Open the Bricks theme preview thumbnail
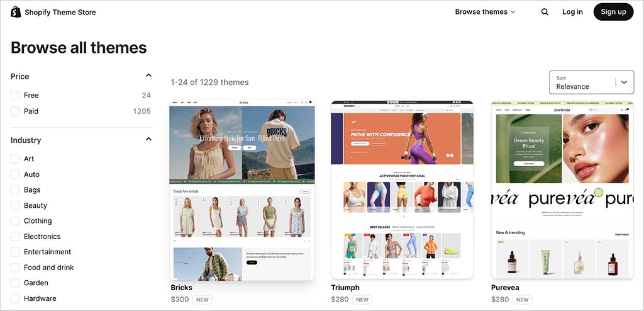644x311 pixels. [242, 189]
